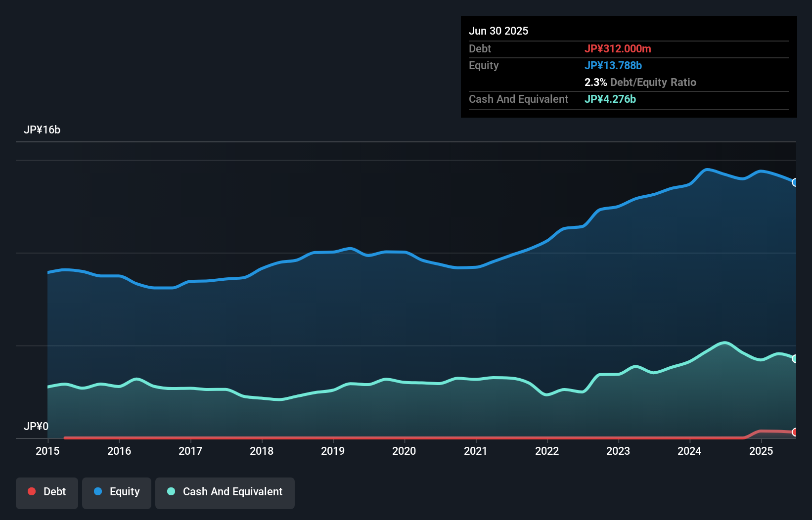Click the red Debt line on the timeline
Screen dimensions: 812x520
(x=396, y=437)
